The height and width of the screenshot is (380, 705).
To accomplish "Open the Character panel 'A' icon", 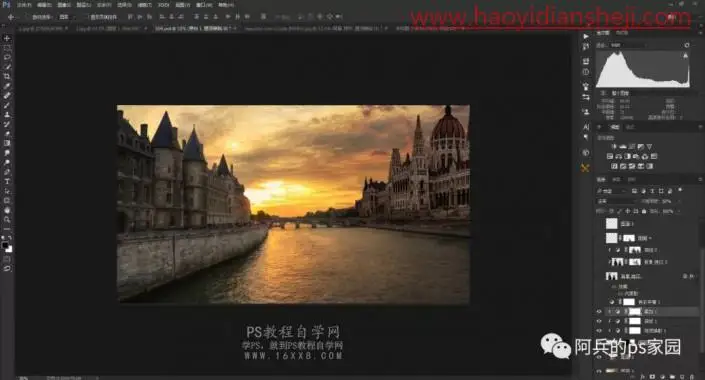I will (x=585, y=127).
